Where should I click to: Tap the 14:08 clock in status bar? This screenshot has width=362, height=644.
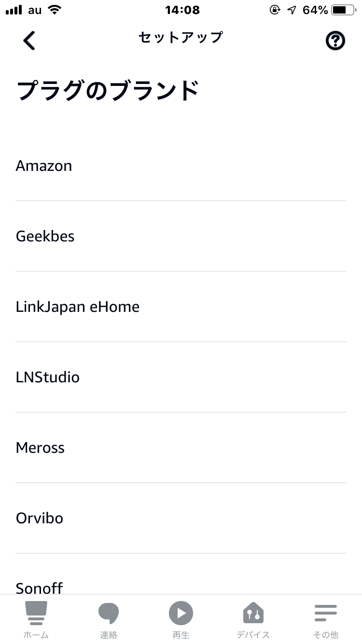coord(182,10)
